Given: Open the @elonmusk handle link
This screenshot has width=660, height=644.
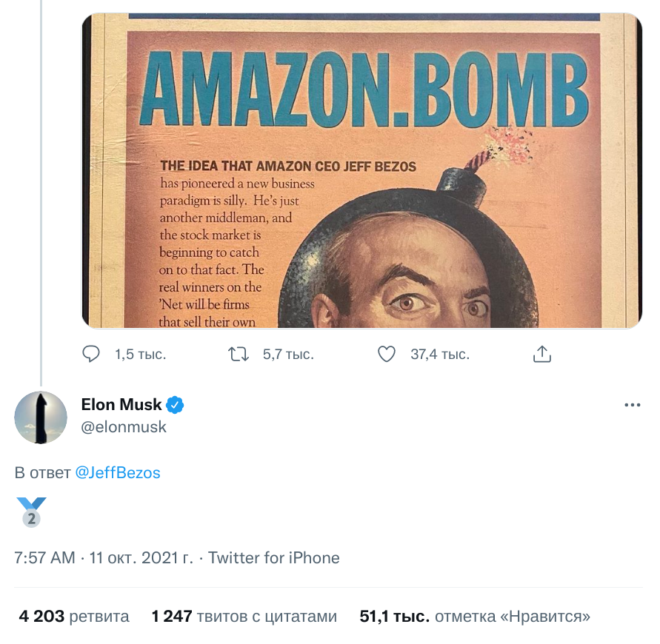Looking at the screenshot, I should point(124,427).
